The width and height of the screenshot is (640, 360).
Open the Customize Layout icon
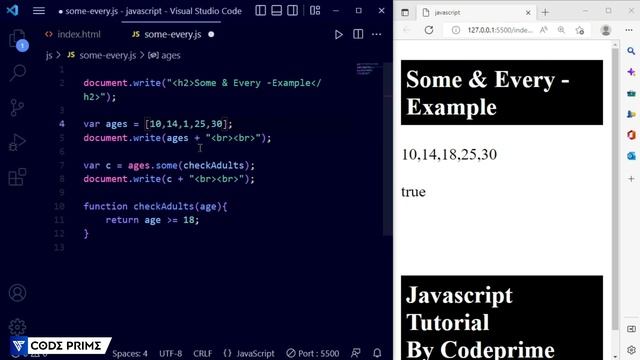(x=315, y=11)
